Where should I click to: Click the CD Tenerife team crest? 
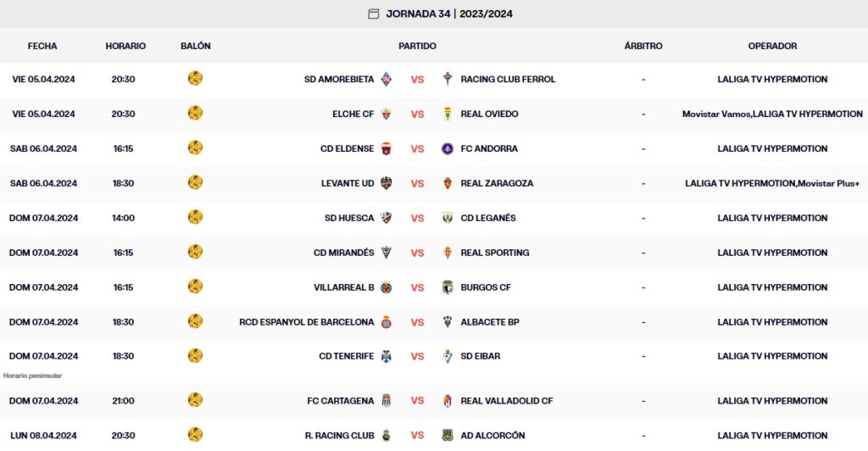(387, 356)
